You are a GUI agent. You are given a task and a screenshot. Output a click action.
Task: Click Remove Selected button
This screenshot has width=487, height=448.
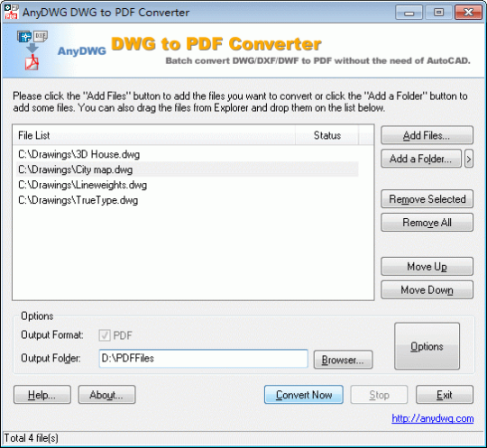(x=427, y=199)
